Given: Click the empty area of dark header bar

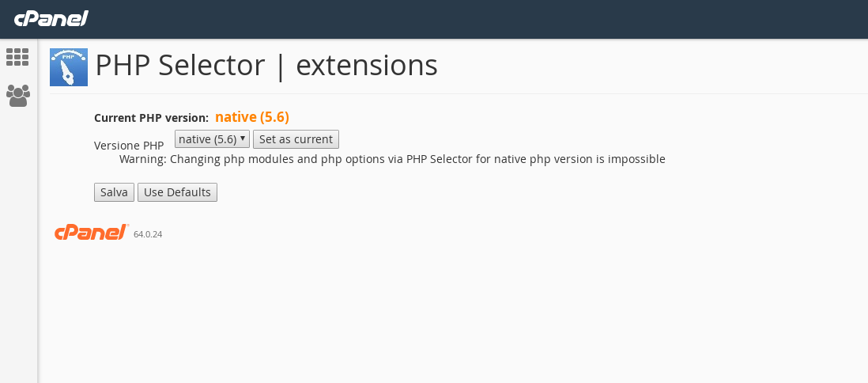Looking at the screenshot, I should 476,19.
